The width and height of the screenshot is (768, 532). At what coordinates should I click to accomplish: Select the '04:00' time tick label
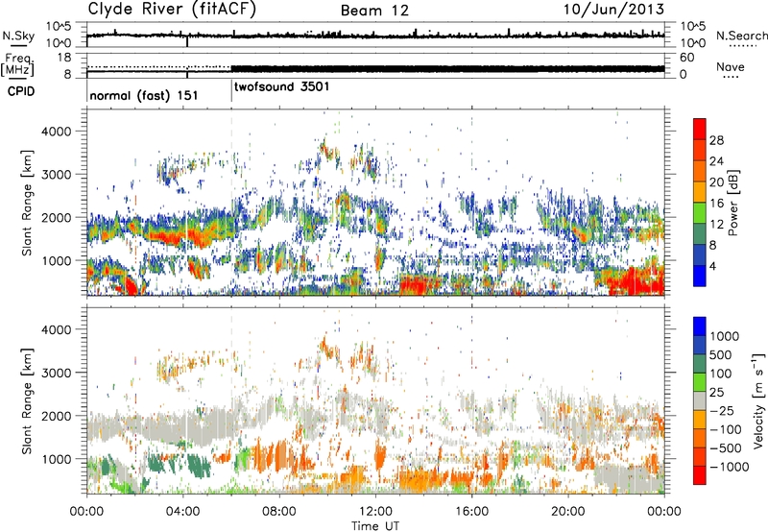(182, 512)
